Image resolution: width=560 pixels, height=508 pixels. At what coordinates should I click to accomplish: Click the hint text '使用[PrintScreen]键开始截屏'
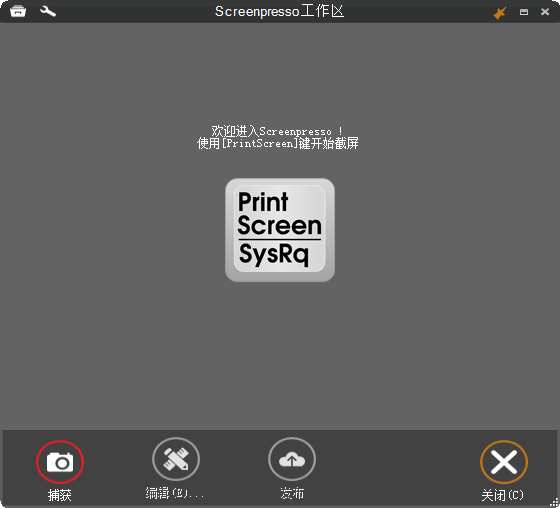point(278,143)
